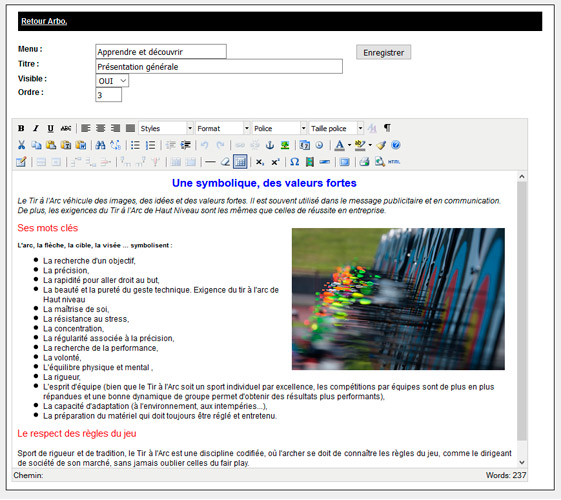Toggle italic formatting button
Viewport: 561px width, 500px height.
pos(36,128)
